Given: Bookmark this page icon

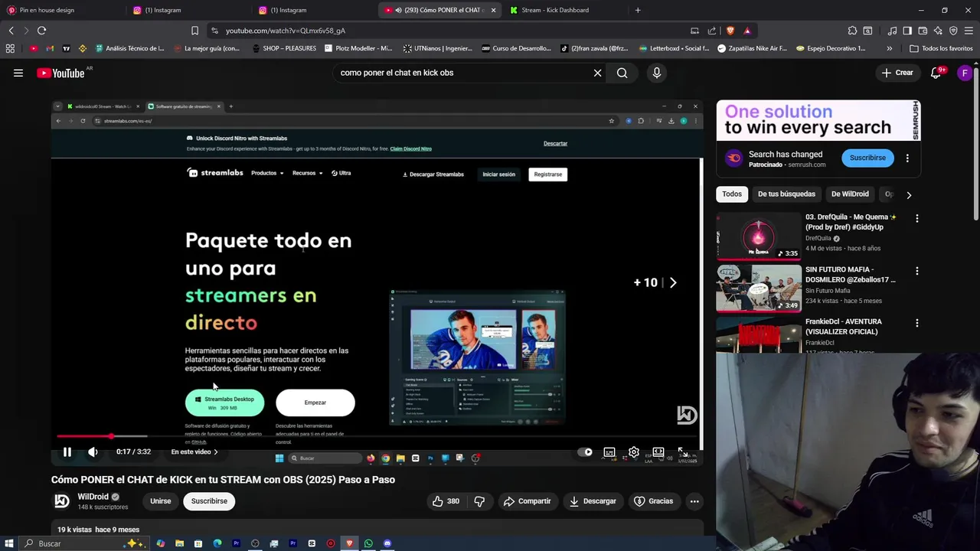Looking at the screenshot, I should tap(194, 31).
